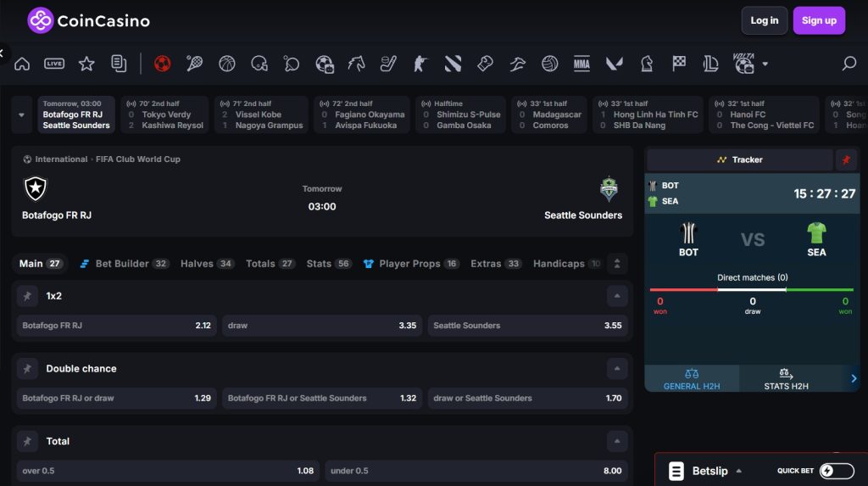
Task: Collapse the live matches strip arrow
Action: pos(21,115)
